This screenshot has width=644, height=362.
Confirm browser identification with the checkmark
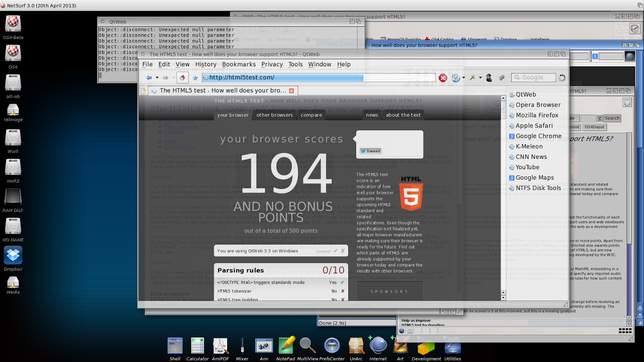tap(336, 251)
